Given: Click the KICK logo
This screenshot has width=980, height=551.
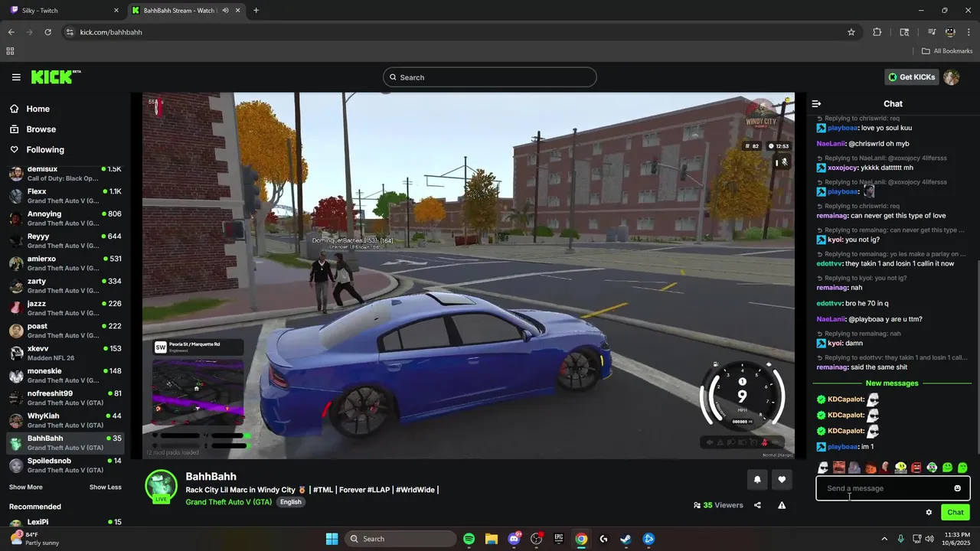Looking at the screenshot, I should [56, 77].
